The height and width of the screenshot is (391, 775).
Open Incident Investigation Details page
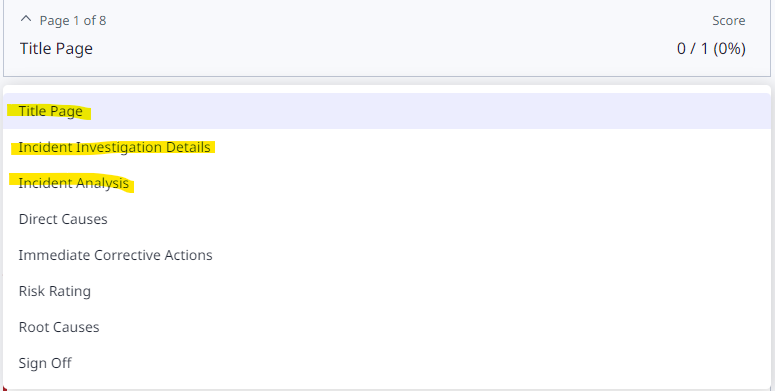[x=387, y=147]
